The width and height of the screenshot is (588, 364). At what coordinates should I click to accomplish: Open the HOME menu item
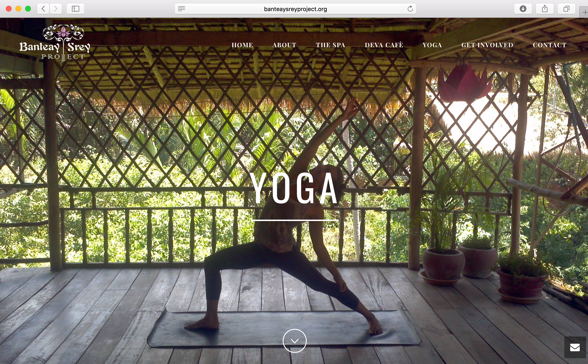pyautogui.click(x=242, y=45)
